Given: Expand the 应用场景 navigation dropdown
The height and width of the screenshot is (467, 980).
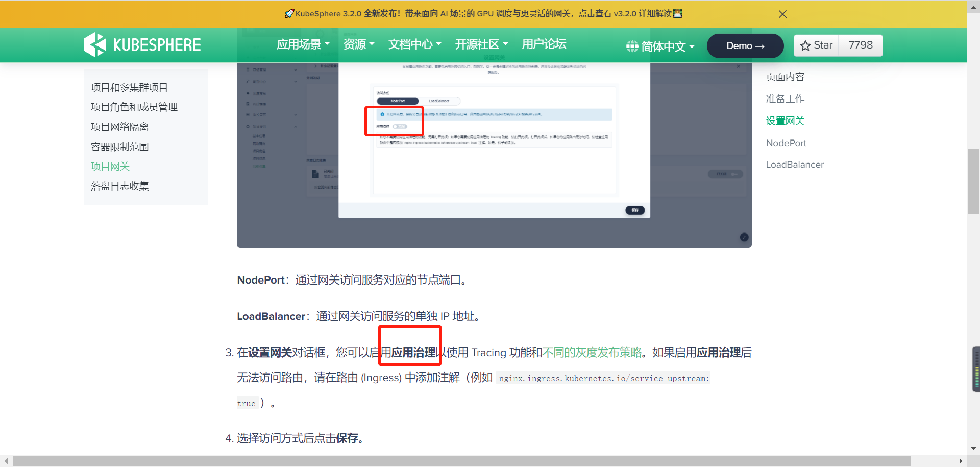Looking at the screenshot, I should tap(303, 44).
